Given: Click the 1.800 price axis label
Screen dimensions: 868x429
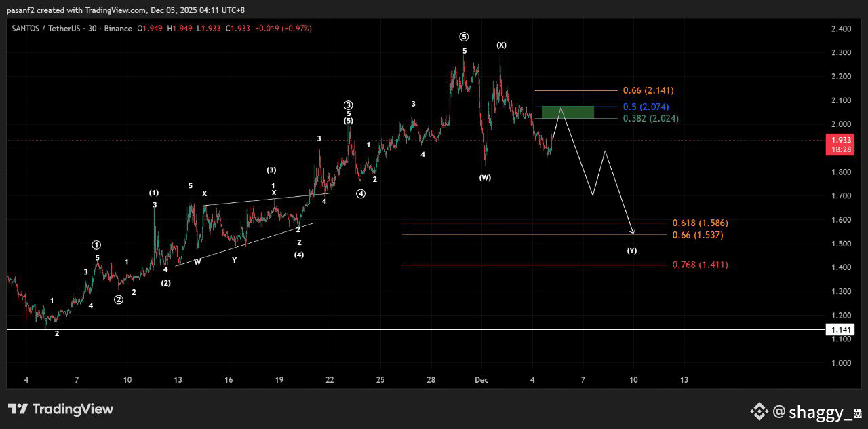Looking at the screenshot, I should (841, 172).
